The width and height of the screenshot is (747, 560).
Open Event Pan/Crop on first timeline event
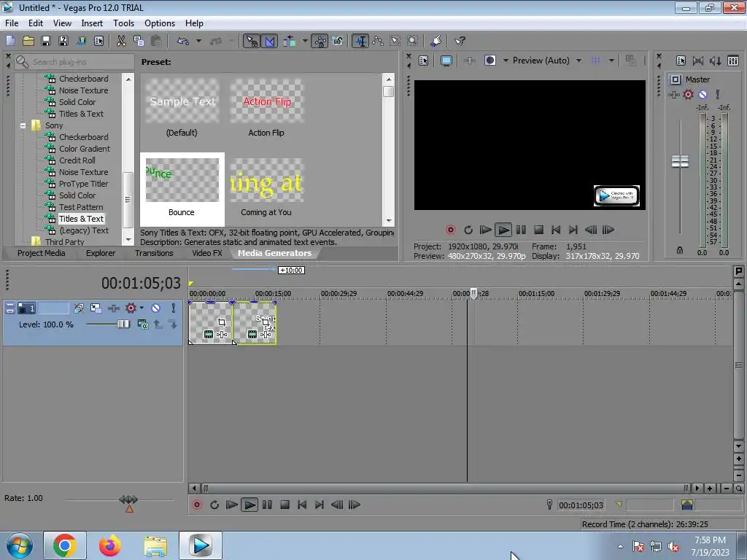[222, 322]
